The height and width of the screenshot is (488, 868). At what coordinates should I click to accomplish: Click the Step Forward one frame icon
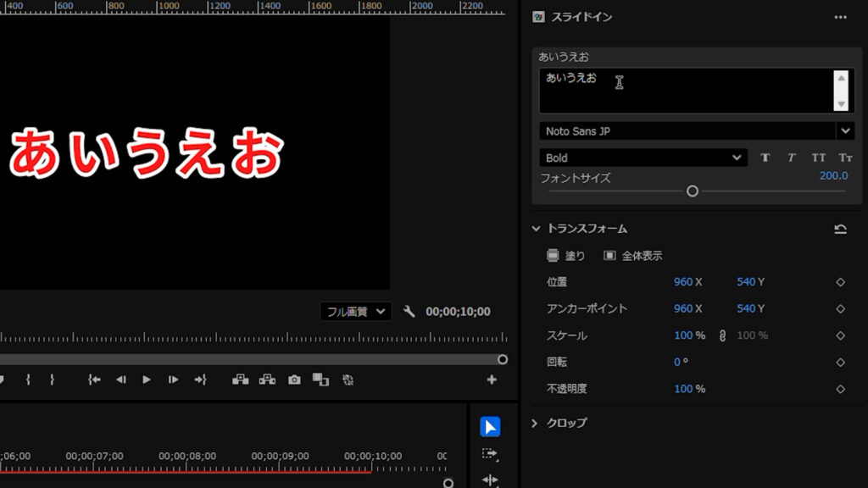(x=173, y=380)
